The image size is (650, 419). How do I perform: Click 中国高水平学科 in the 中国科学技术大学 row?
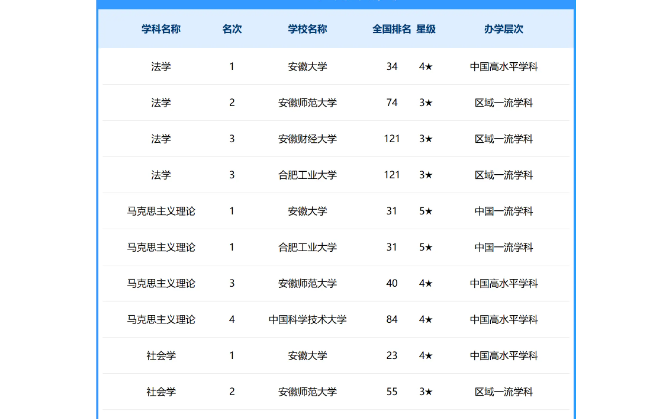pos(504,320)
